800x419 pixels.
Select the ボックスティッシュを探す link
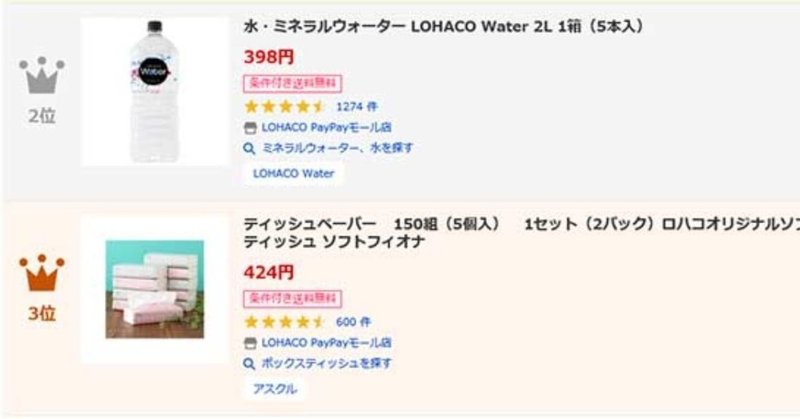pos(326,363)
